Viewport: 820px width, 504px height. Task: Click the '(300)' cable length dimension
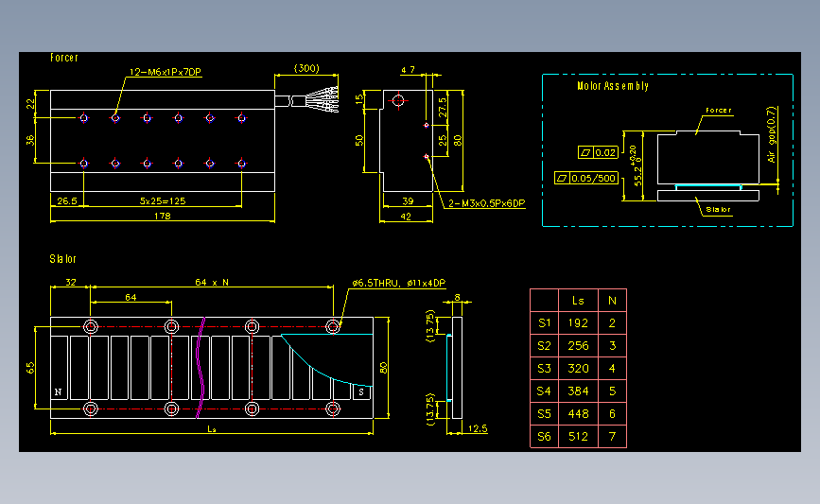306,68
